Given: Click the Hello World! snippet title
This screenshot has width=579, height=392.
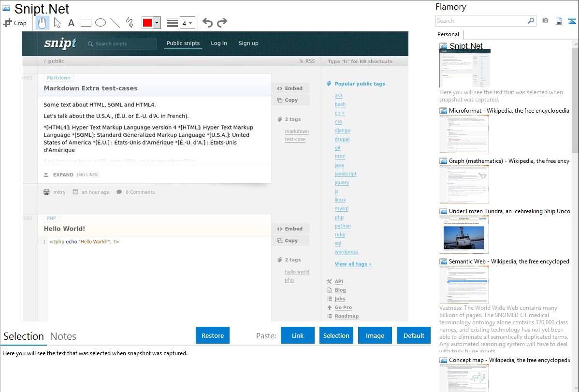Looking at the screenshot, I should pyautogui.click(x=64, y=229).
